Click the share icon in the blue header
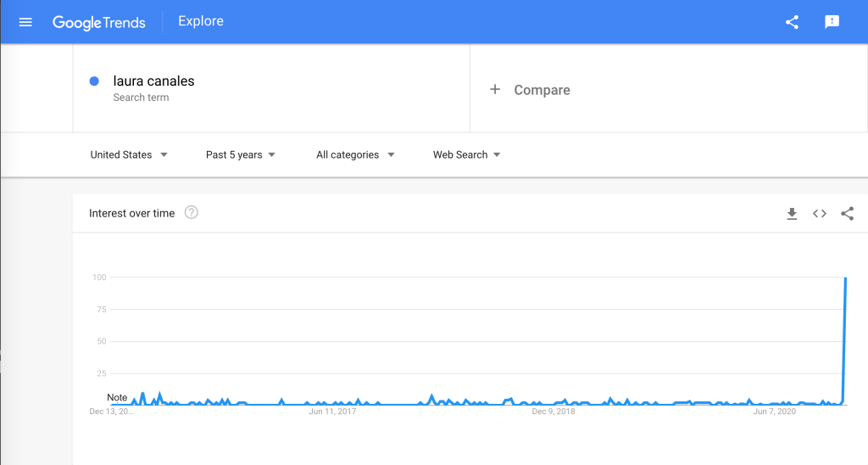Viewport: 868px width, 465px height. point(792,22)
